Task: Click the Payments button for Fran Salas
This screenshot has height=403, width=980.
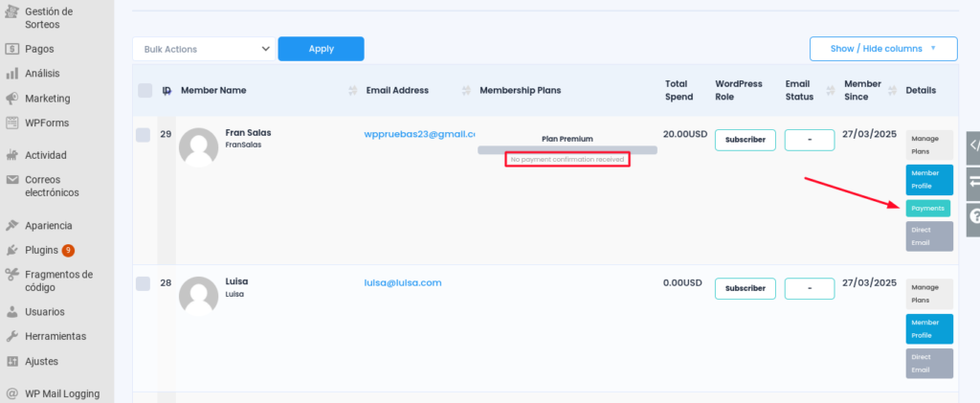Action: click(x=928, y=208)
